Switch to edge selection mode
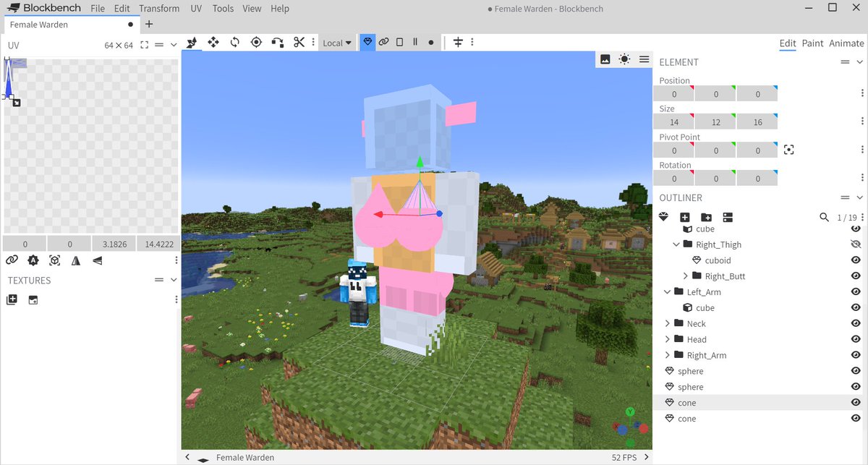Screen dimensions: 868x465 [x=415, y=43]
